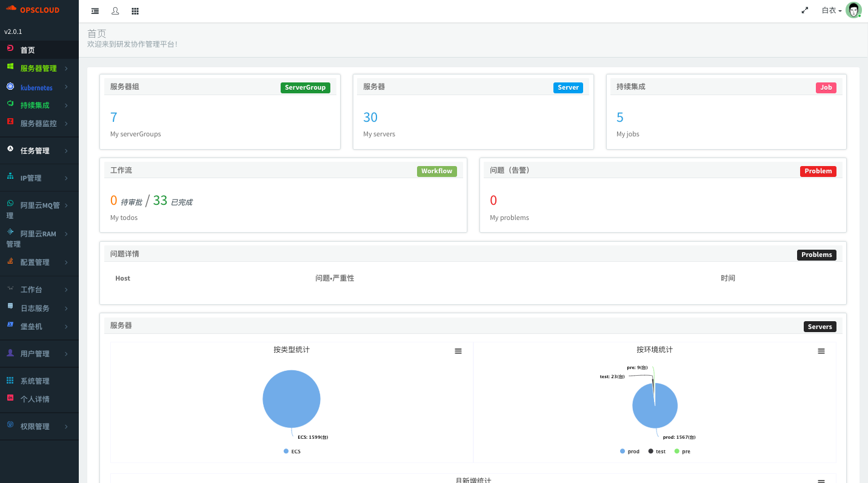The width and height of the screenshot is (868, 483).
Task: Open the 按环境统计 chart hamburger menu
Action: pyautogui.click(x=821, y=351)
